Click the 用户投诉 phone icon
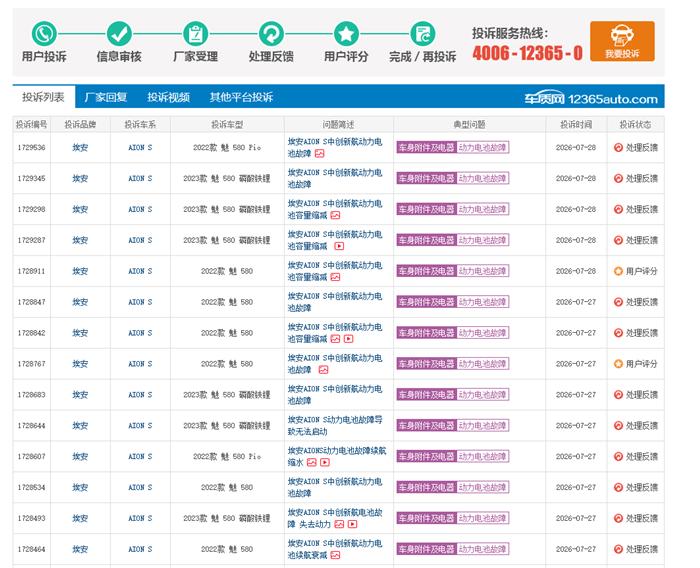This screenshot has width=700, height=568. point(44,33)
